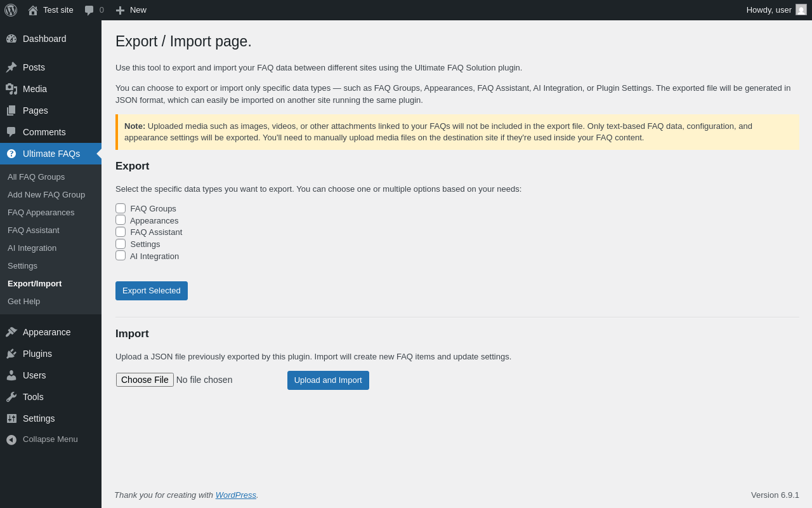Click the New plus icon

(x=120, y=10)
